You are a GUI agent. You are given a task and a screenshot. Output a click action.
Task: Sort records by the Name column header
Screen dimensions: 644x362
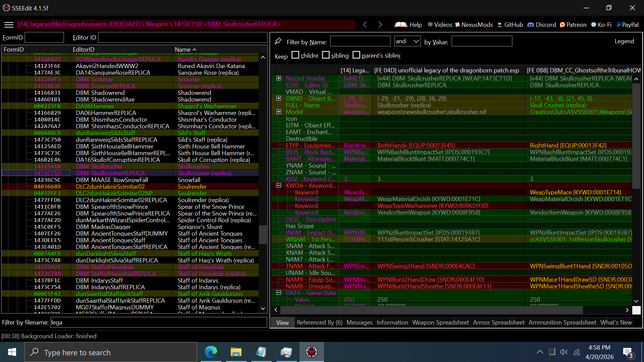[x=182, y=50]
